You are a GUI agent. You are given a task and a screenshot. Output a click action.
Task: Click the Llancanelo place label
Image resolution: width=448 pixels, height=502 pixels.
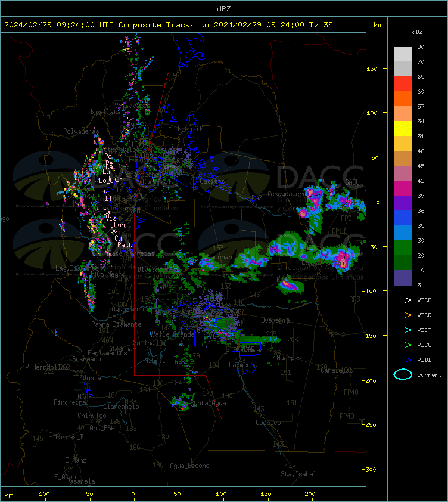point(121,407)
